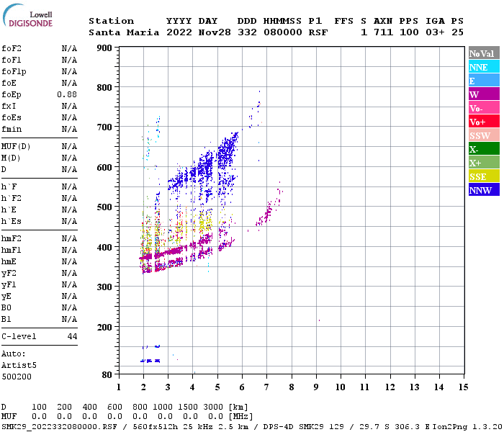Click the IGA value 03+
Image resolution: width=504 pixels, height=432 pixels.
tap(435, 32)
